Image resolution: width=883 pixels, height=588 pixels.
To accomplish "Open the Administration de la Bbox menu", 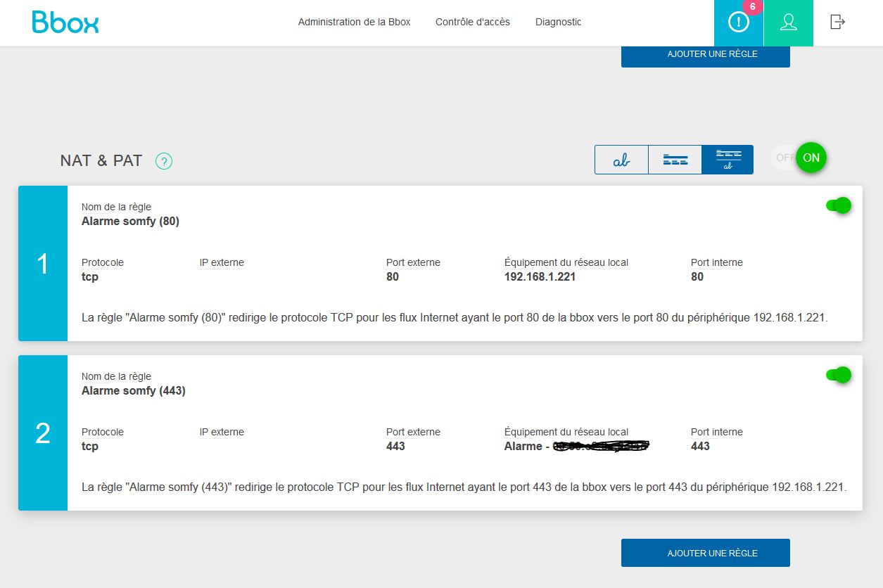I will 354,22.
